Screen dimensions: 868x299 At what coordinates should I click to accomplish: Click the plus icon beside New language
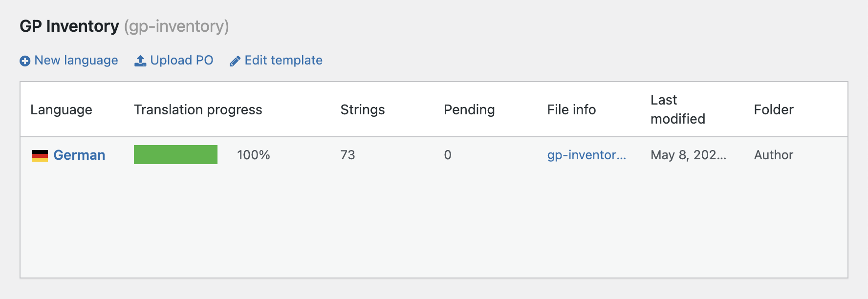(25, 61)
